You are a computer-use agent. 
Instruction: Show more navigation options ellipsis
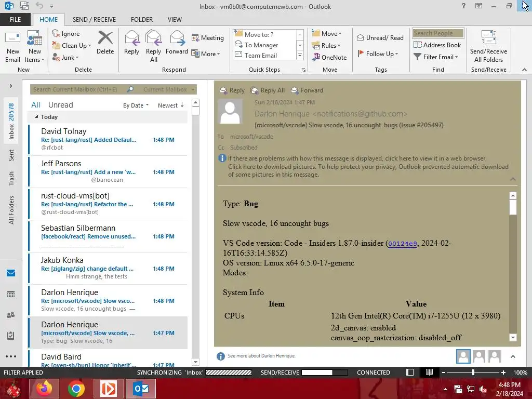11,356
